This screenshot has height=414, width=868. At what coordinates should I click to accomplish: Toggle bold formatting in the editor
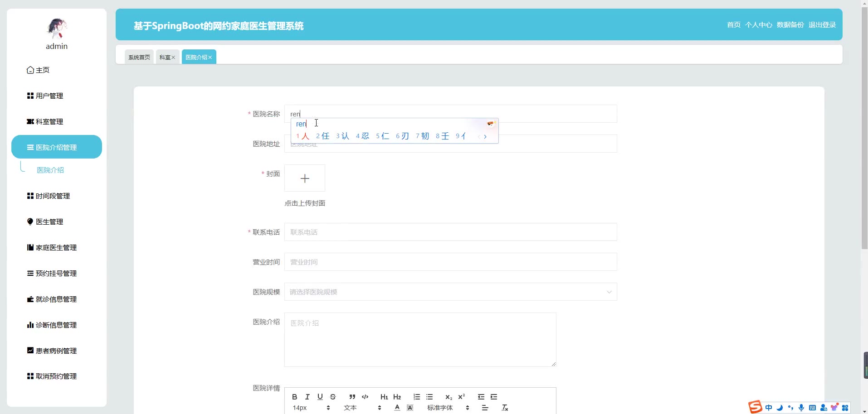pyautogui.click(x=295, y=397)
